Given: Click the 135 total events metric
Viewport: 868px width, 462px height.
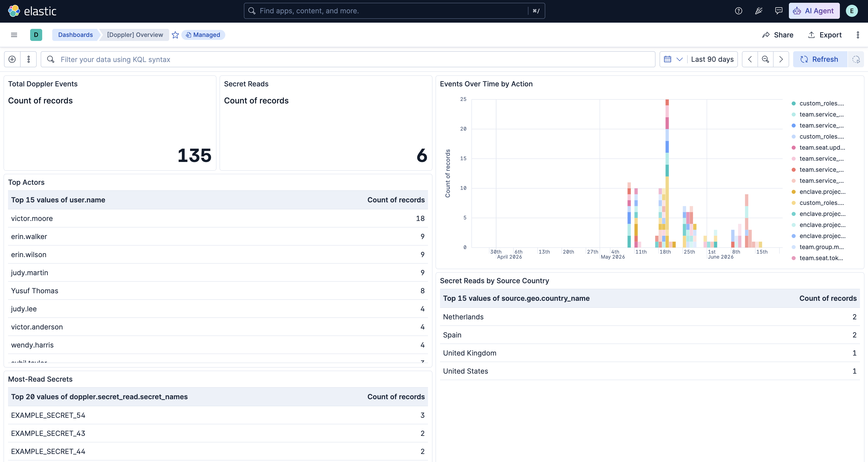Looking at the screenshot, I should pyautogui.click(x=194, y=155).
